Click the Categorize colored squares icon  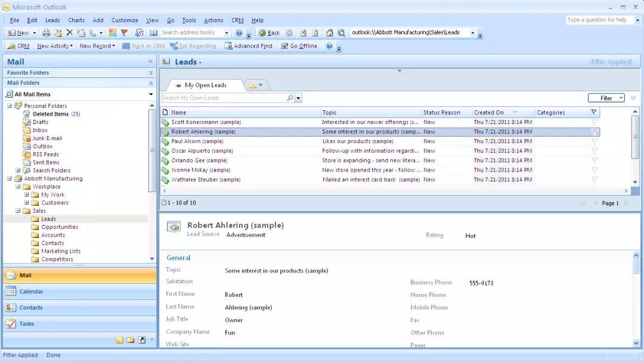(x=112, y=33)
